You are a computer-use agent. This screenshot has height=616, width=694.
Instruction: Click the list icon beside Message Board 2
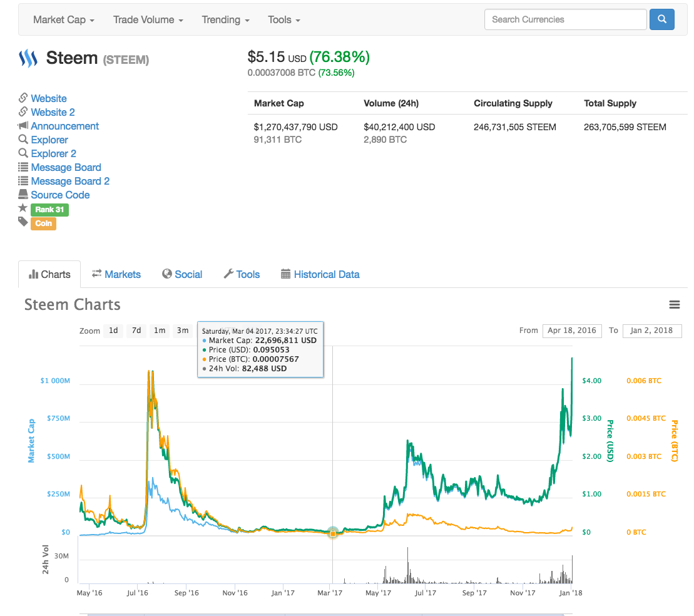pyautogui.click(x=23, y=181)
